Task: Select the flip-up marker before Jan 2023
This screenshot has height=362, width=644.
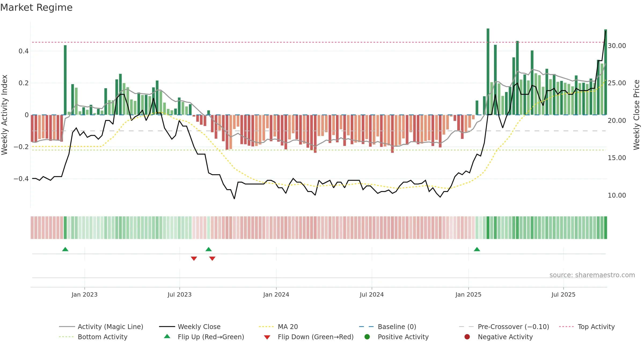Action: 65,249
